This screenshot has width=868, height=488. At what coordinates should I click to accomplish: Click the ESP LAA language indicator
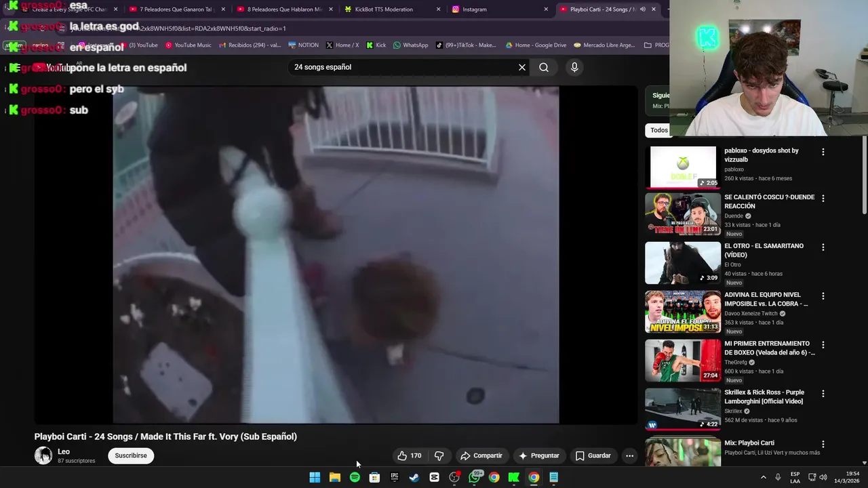pyautogui.click(x=795, y=477)
